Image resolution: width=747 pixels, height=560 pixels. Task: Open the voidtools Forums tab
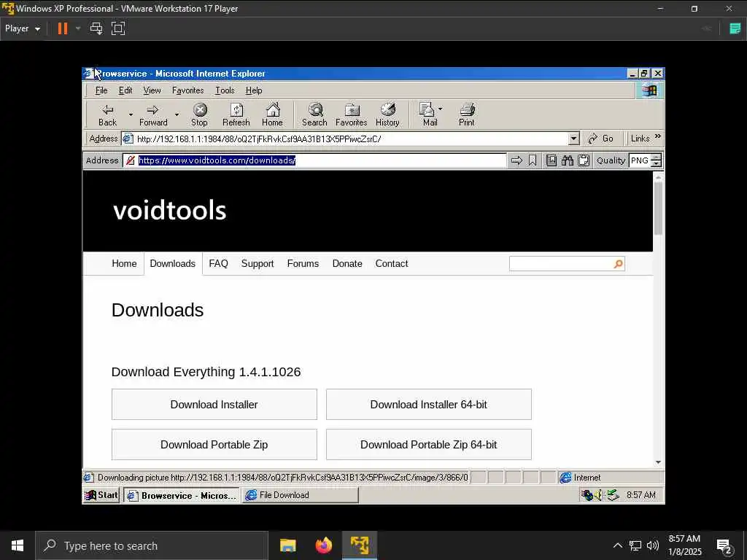(303, 264)
